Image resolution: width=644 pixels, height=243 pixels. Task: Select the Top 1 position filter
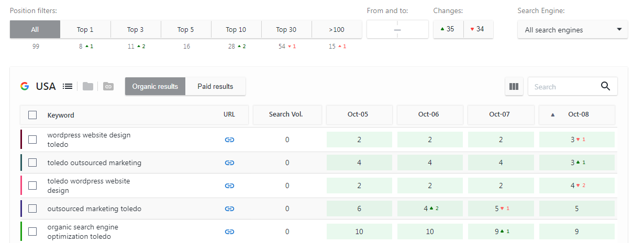tap(85, 29)
